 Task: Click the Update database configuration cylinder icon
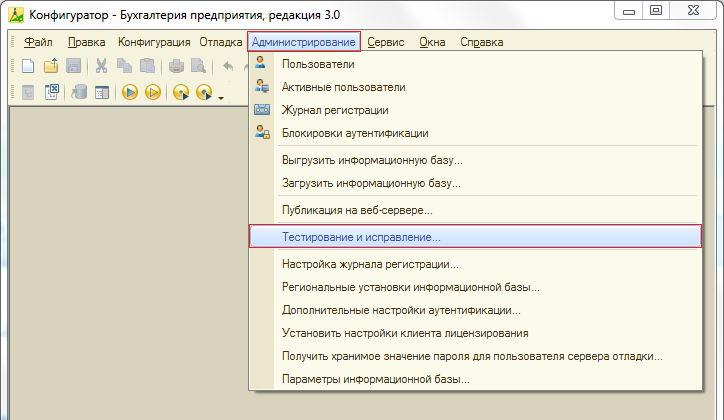pyautogui.click(x=79, y=92)
